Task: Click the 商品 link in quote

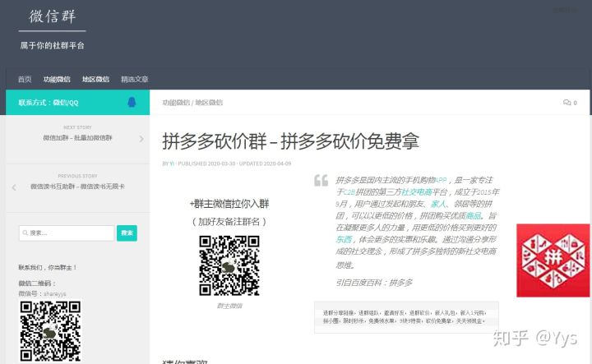Action: [474, 216]
